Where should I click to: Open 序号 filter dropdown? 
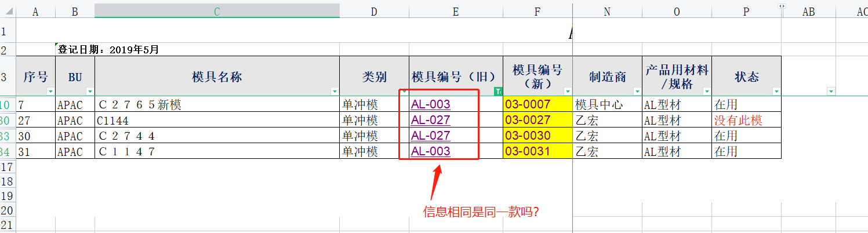click(50, 92)
